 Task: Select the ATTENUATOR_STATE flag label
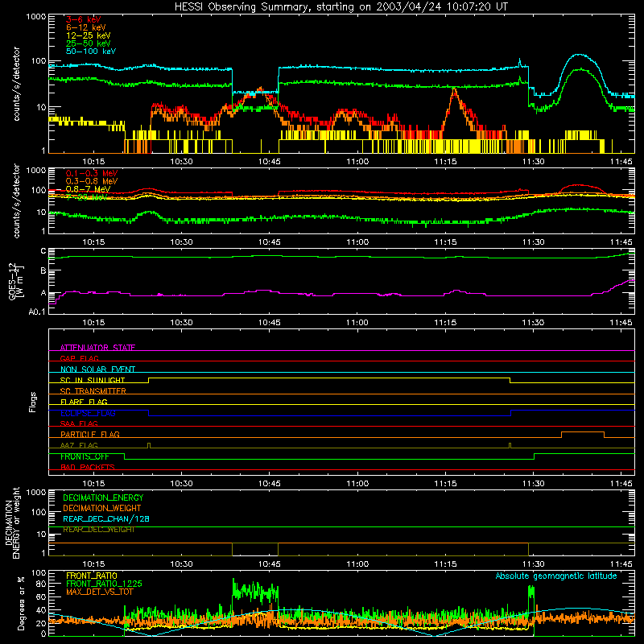pyautogui.click(x=97, y=348)
